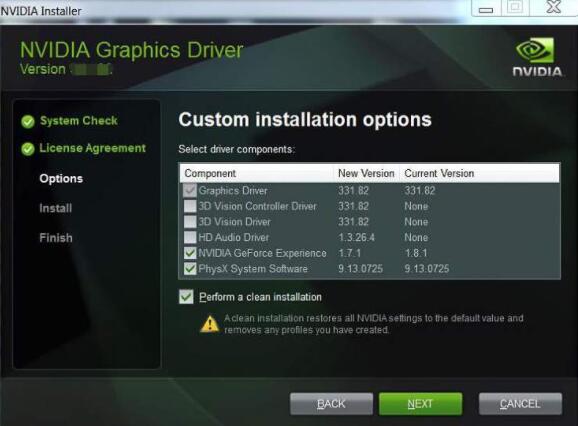This screenshot has width=578, height=426.
Task: Select the Install step in sidebar
Action: [56, 208]
